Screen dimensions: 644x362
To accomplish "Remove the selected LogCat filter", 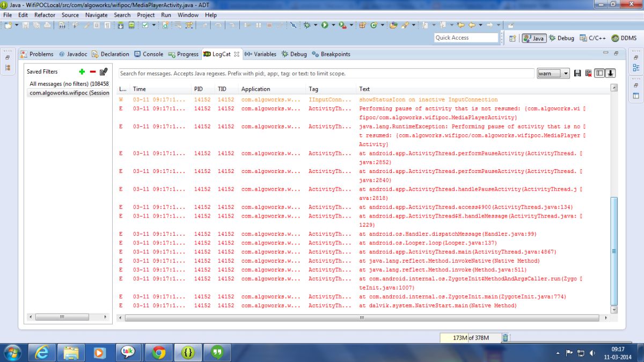I will pyautogui.click(x=92, y=71).
